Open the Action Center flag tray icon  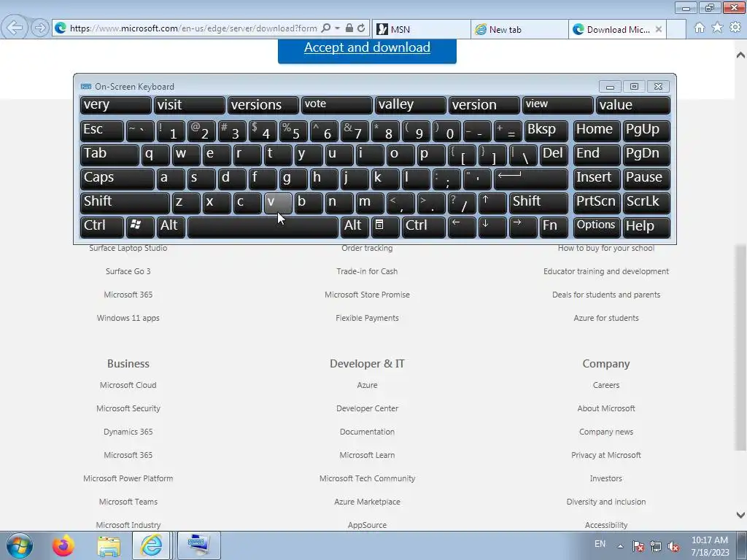coord(638,546)
